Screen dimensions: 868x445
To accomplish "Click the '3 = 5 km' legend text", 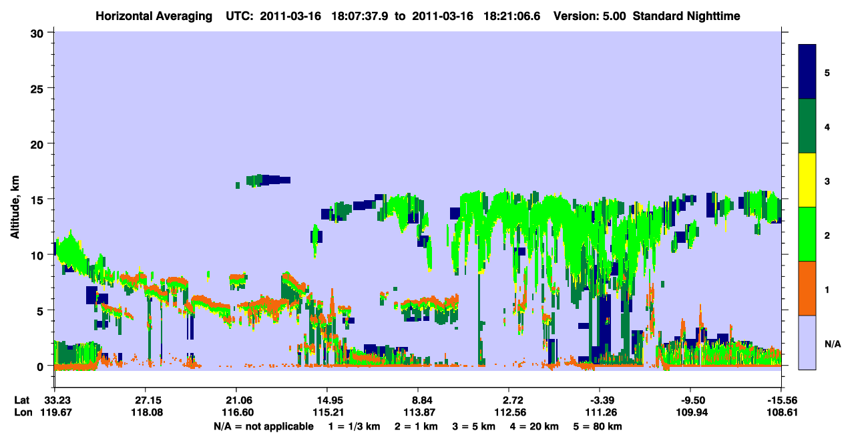I will (x=474, y=426).
